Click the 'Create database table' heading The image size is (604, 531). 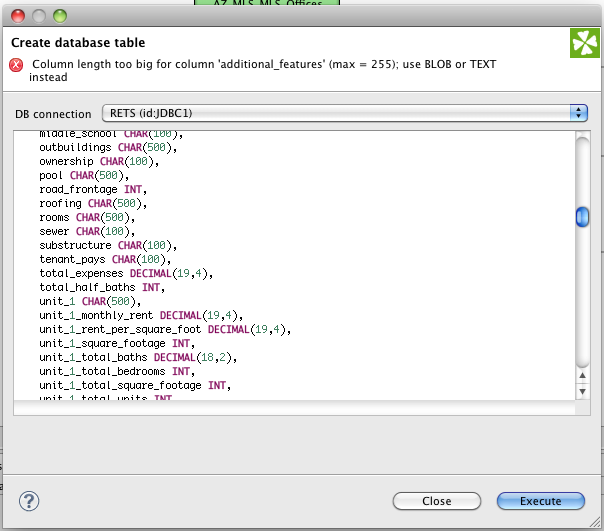(78, 42)
